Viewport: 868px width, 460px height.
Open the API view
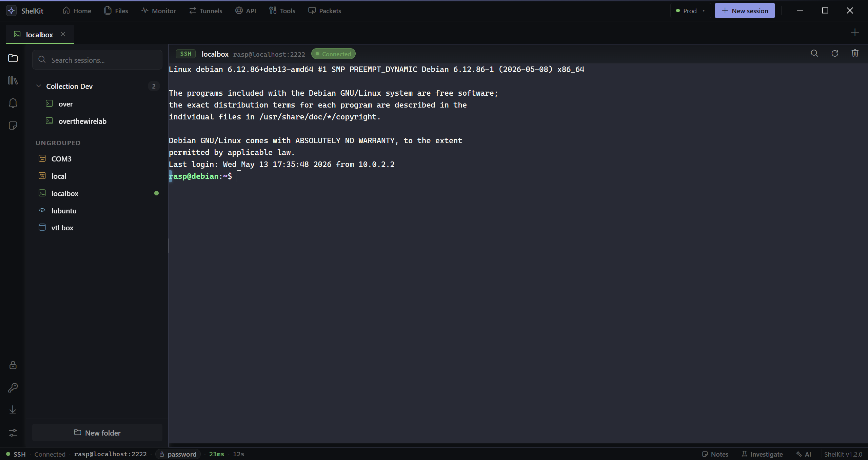click(x=246, y=11)
